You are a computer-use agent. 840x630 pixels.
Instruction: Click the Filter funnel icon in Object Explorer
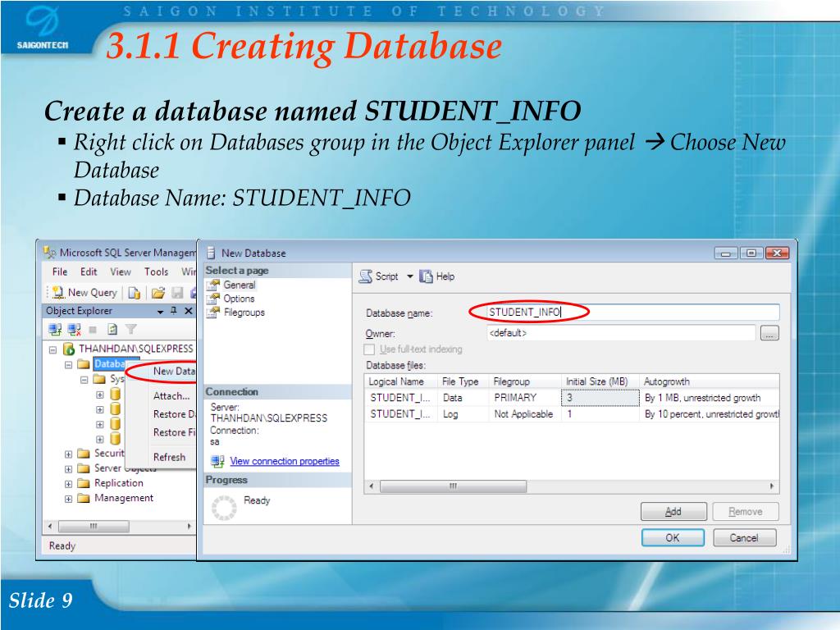point(130,329)
